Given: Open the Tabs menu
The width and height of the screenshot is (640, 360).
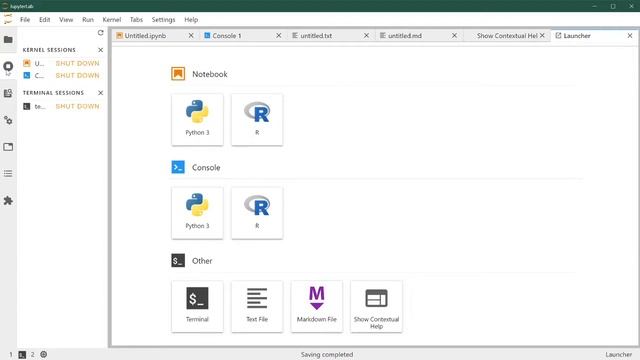Looking at the screenshot, I should click(x=136, y=20).
